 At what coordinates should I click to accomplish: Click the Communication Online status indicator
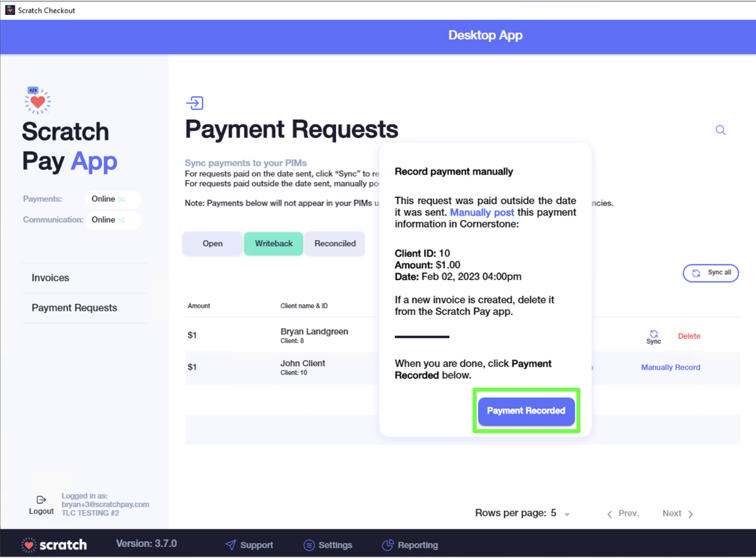113,220
